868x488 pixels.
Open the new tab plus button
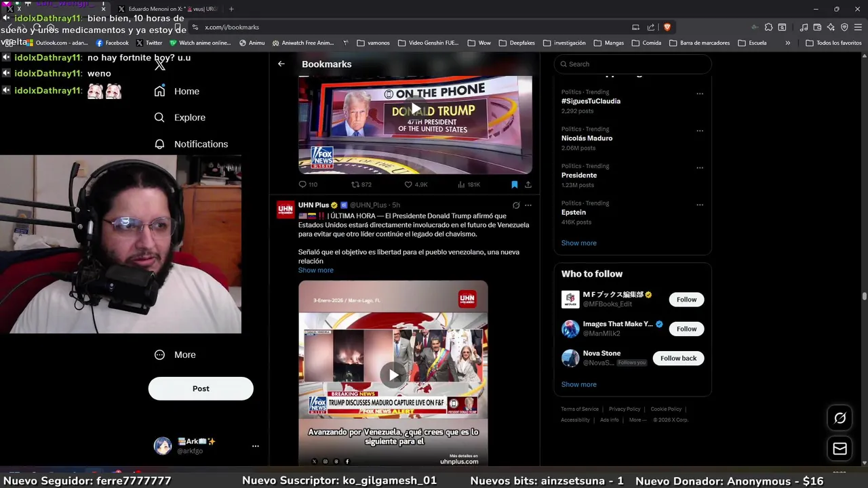231,9
